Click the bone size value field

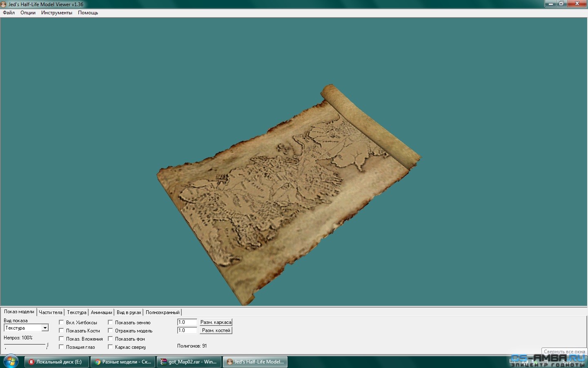point(187,330)
